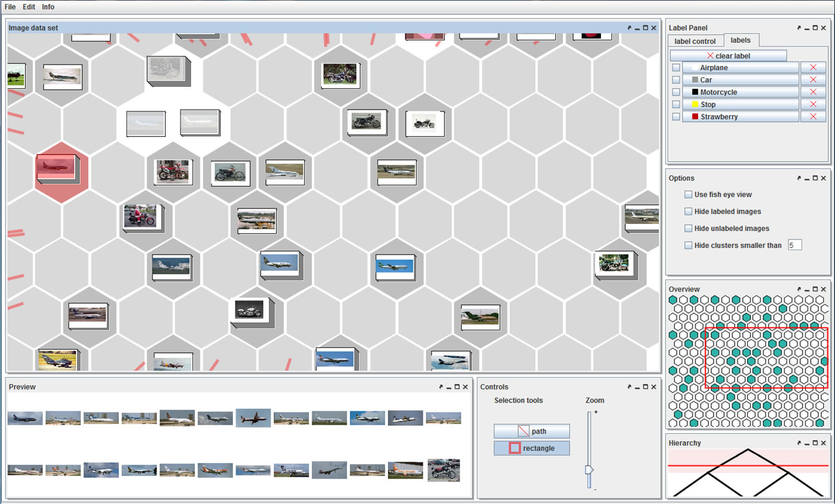This screenshot has height=504, width=835.
Task: Open the File menu
Action: (x=10, y=7)
